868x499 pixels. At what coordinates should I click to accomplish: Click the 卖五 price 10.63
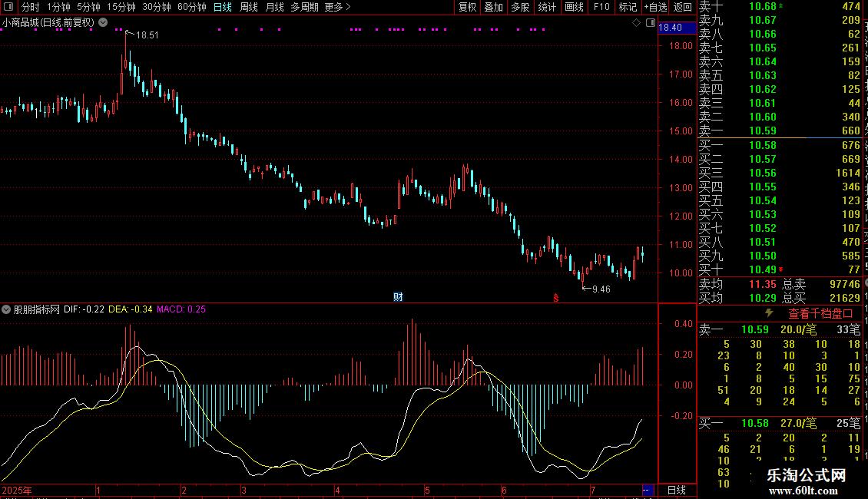click(762, 75)
